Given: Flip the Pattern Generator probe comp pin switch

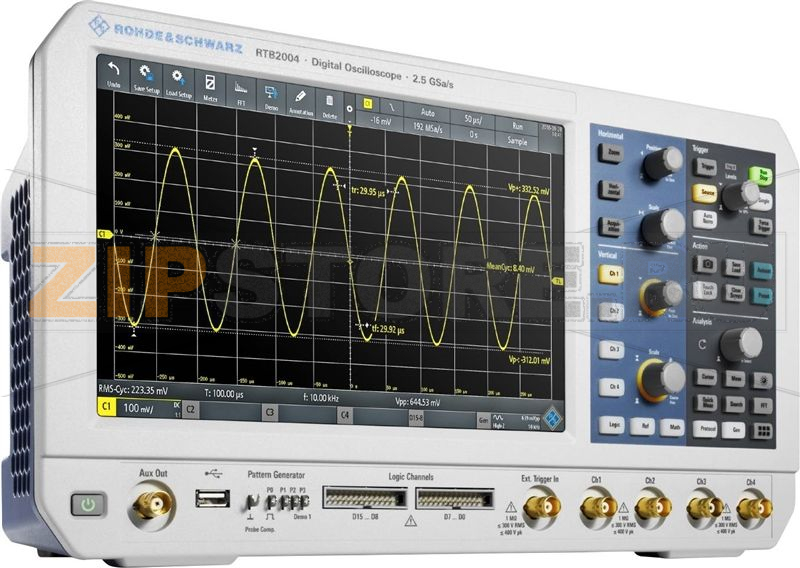Looking at the screenshot, I should click(252, 503).
